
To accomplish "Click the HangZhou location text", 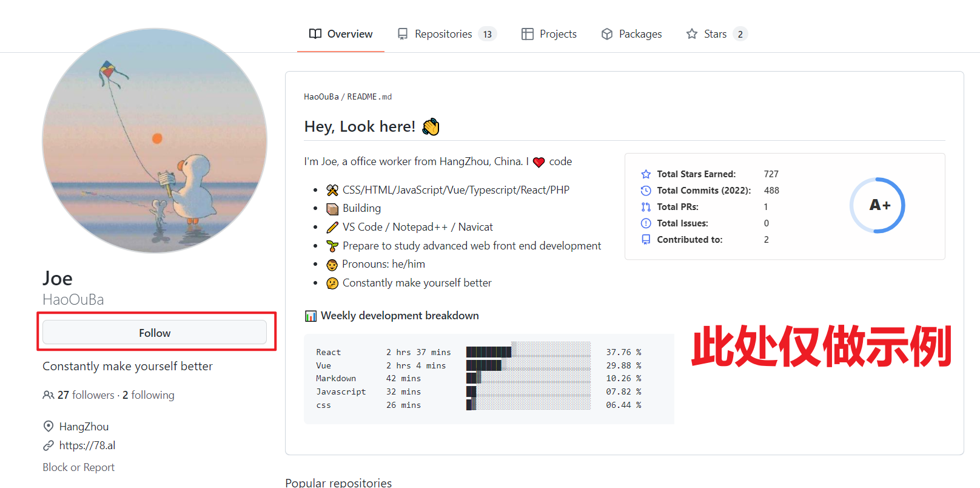I will click(x=84, y=427).
